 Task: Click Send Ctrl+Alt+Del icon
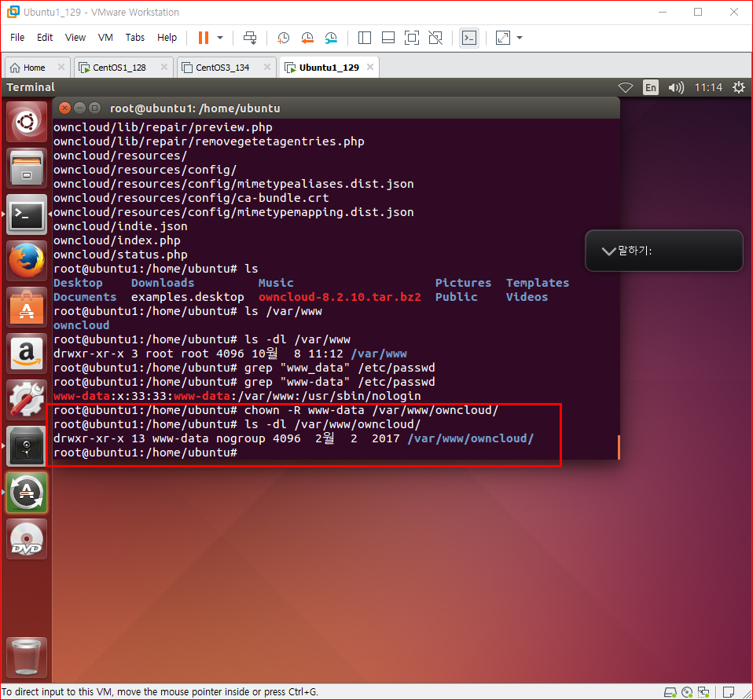250,38
